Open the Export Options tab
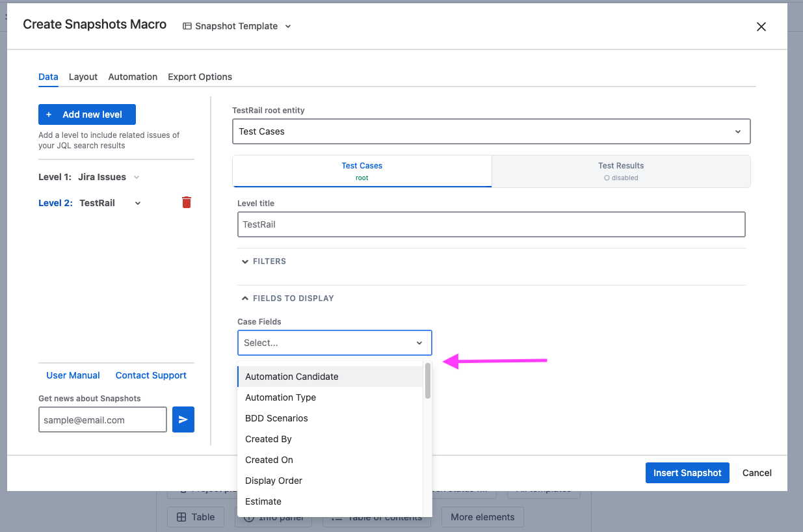This screenshot has height=532, width=803. [200, 77]
